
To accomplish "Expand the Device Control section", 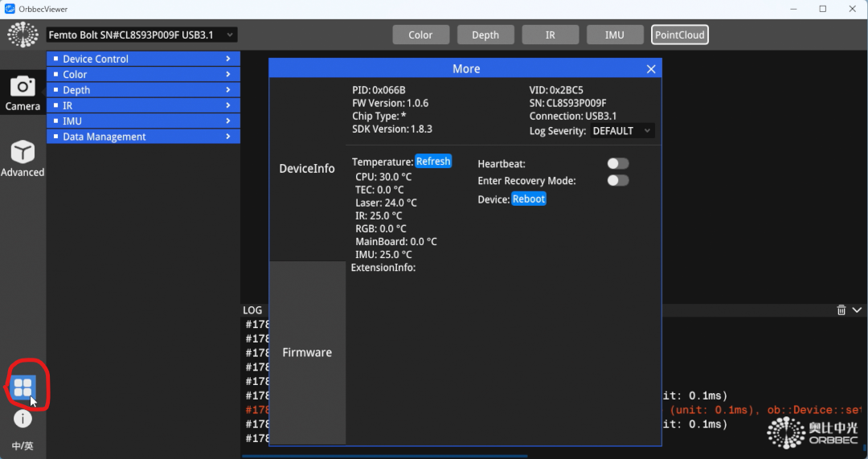I will pyautogui.click(x=143, y=59).
